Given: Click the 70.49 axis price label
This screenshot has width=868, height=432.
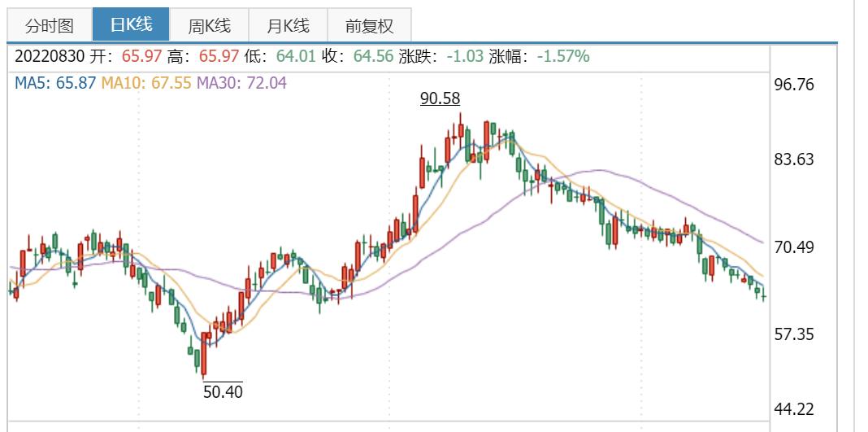Looking at the screenshot, I should tap(794, 247).
